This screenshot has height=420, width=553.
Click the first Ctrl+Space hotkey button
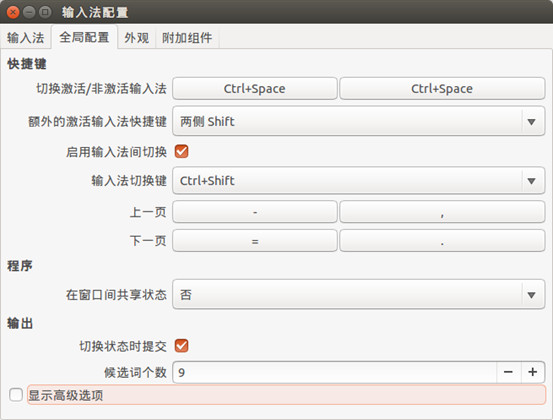(x=255, y=89)
